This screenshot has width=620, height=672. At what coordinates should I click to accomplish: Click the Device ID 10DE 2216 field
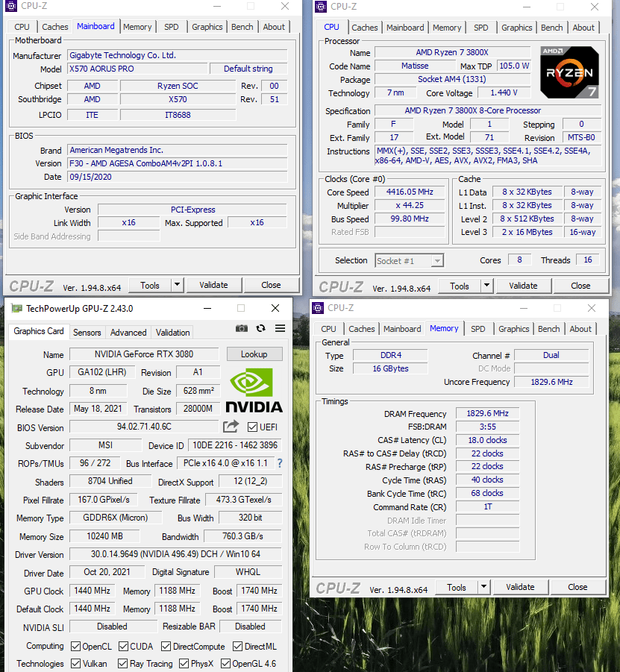[x=235, y=445]
